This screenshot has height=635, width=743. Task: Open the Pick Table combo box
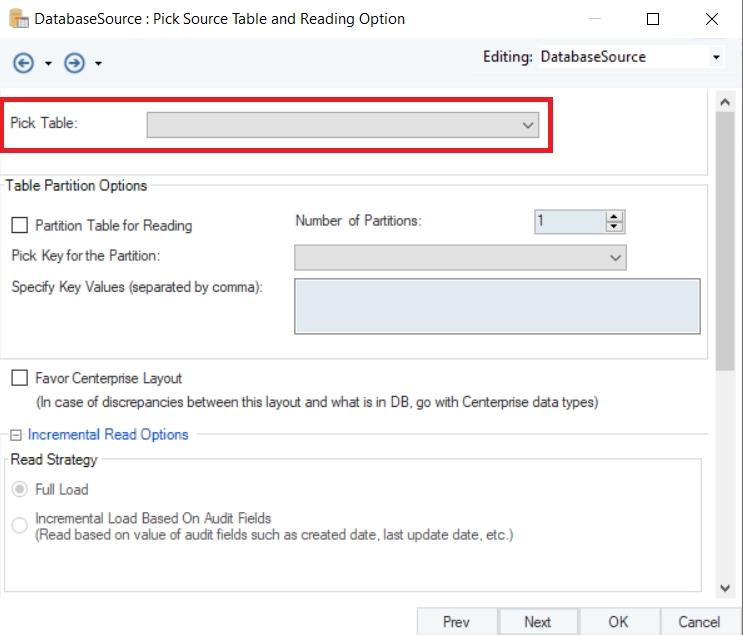click(x=342, y=125)
